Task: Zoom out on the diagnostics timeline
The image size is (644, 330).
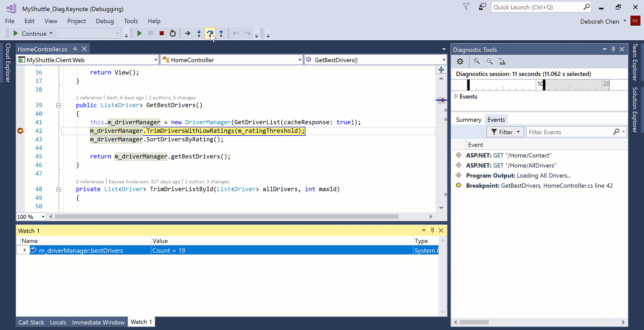Action: click(490, 61)
